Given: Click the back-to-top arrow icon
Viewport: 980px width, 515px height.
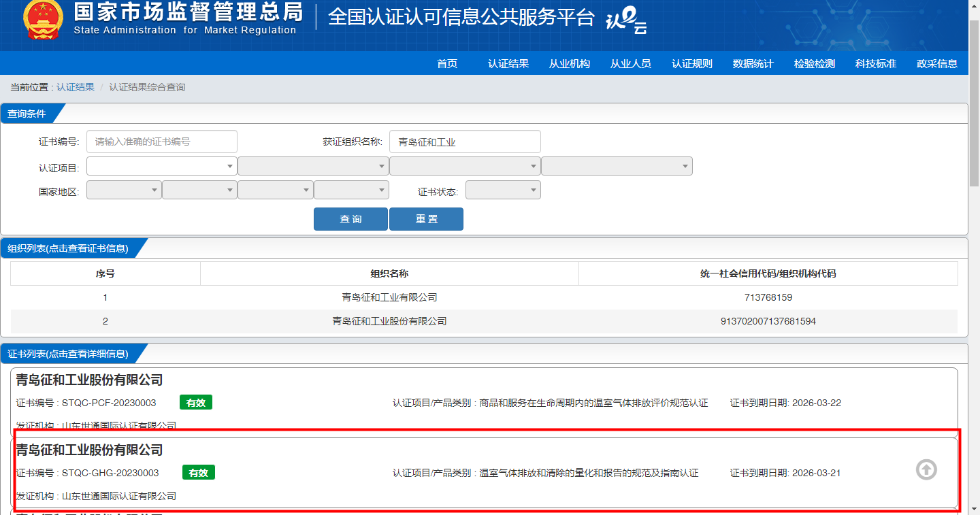Looking at the screenshot, I should 926,469.
